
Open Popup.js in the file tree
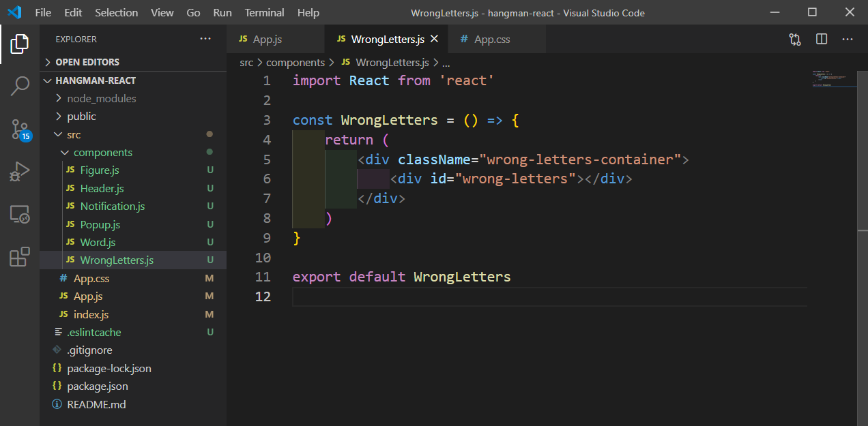click(x=100, y=225)
